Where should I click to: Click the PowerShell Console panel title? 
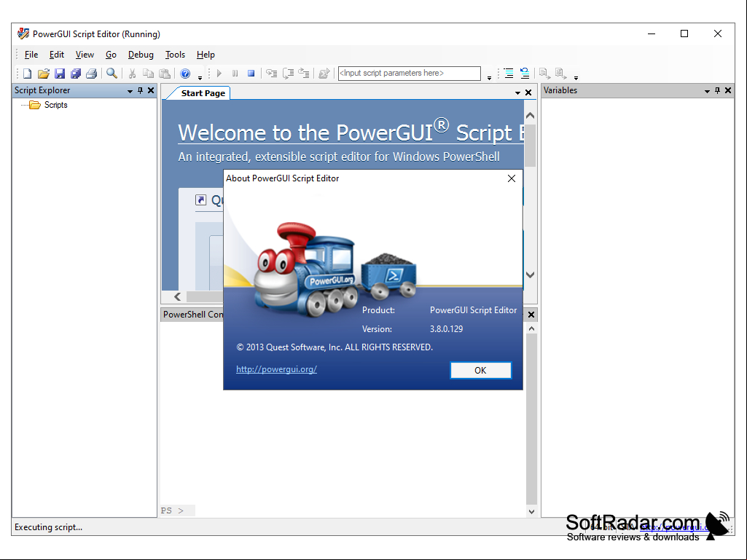(193, 315)
